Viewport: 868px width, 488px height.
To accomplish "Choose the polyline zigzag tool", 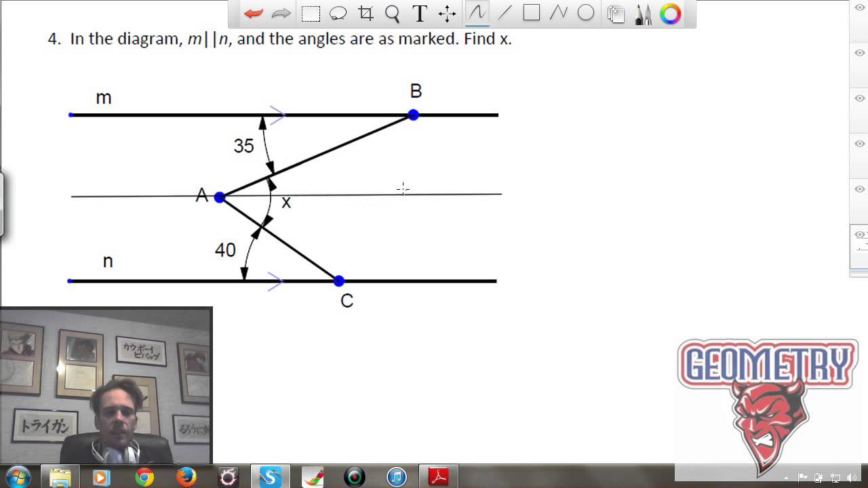I will click(559, 14).
